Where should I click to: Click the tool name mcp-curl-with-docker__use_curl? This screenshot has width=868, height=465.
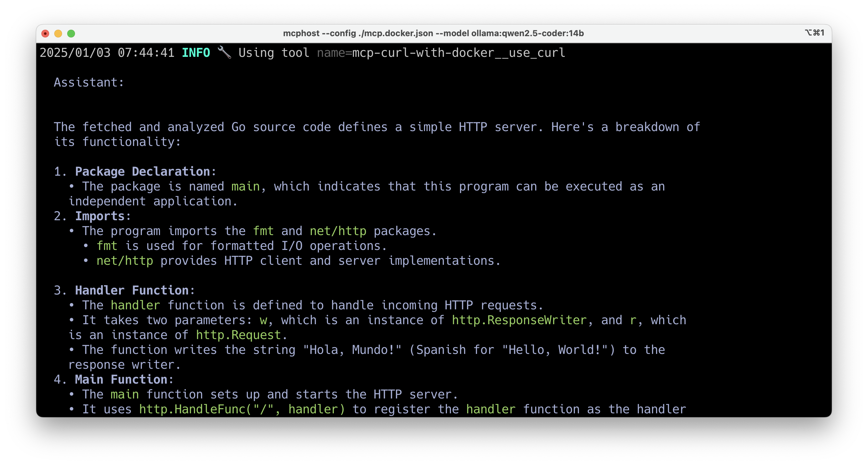pos(458,53)
